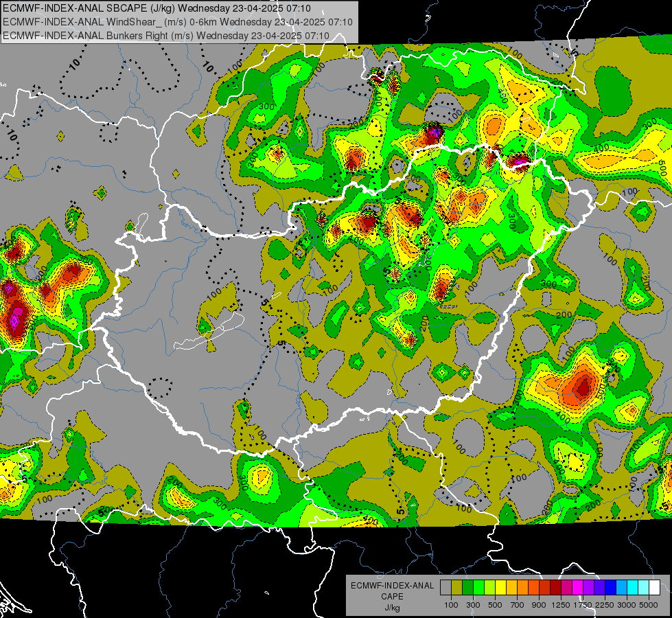Click the 5000 value on the legend scale
This screenshot has width=672, height=618.
(649, 605)
